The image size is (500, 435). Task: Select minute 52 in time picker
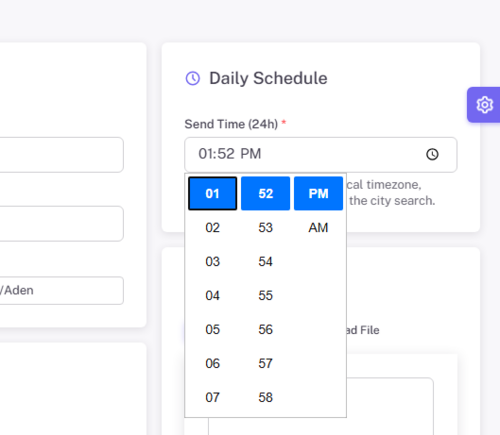265,193
